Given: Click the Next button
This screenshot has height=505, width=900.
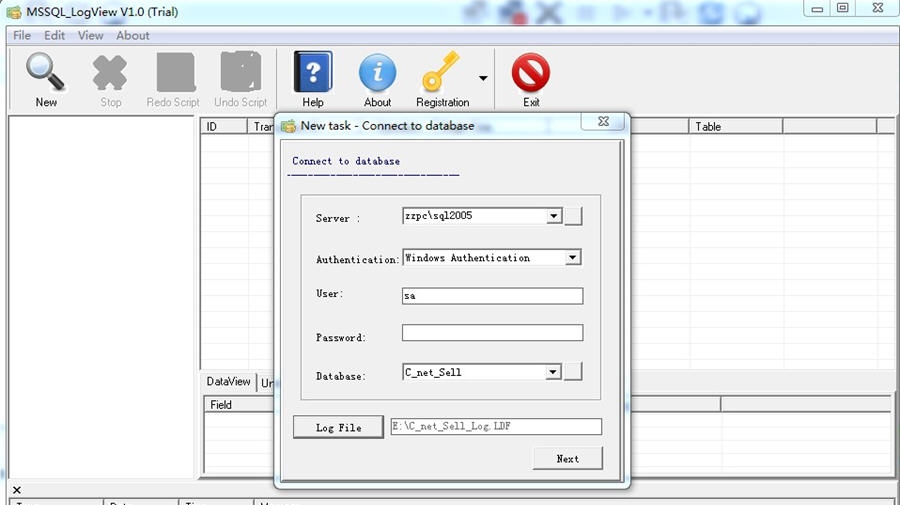Looking at the screenshot, I should click(x=568, y=459).
